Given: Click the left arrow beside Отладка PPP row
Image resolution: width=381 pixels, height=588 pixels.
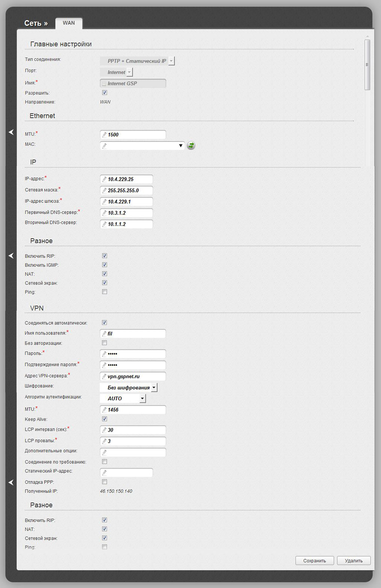Looking at the screenshot, I should tap(11, 482).
